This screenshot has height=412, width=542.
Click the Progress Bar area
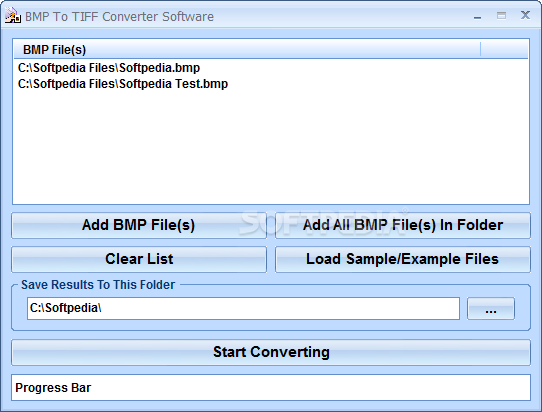pyautogui.click(x=271, y=388)
